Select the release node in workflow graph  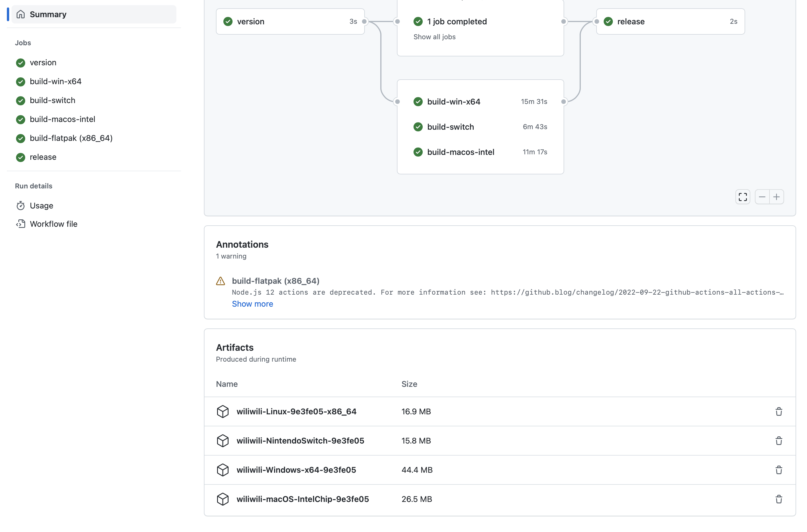670,21
